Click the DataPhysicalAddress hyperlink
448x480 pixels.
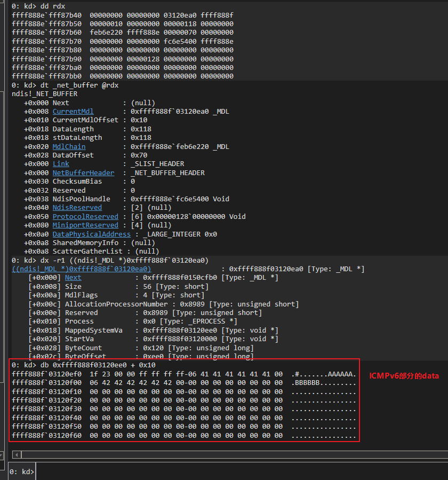click(91, 234)
